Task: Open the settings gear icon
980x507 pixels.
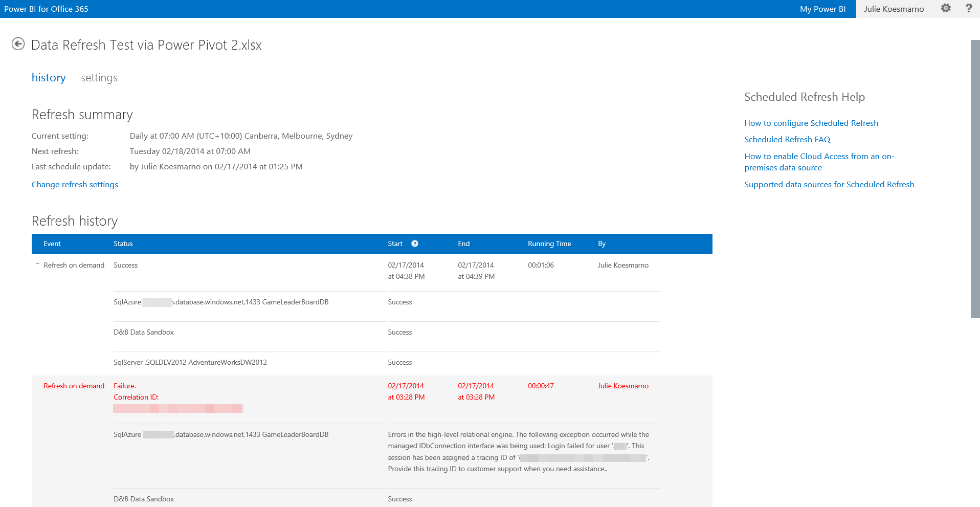Action: pyautogui.click(x=946, y=8)
